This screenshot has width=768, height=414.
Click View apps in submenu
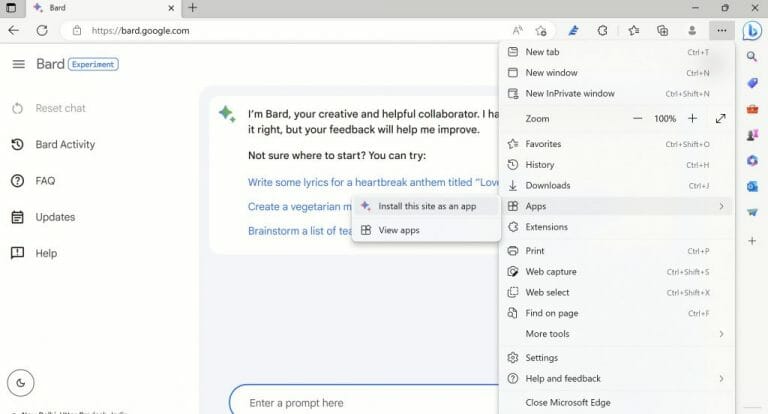click(x=426, y=230)
